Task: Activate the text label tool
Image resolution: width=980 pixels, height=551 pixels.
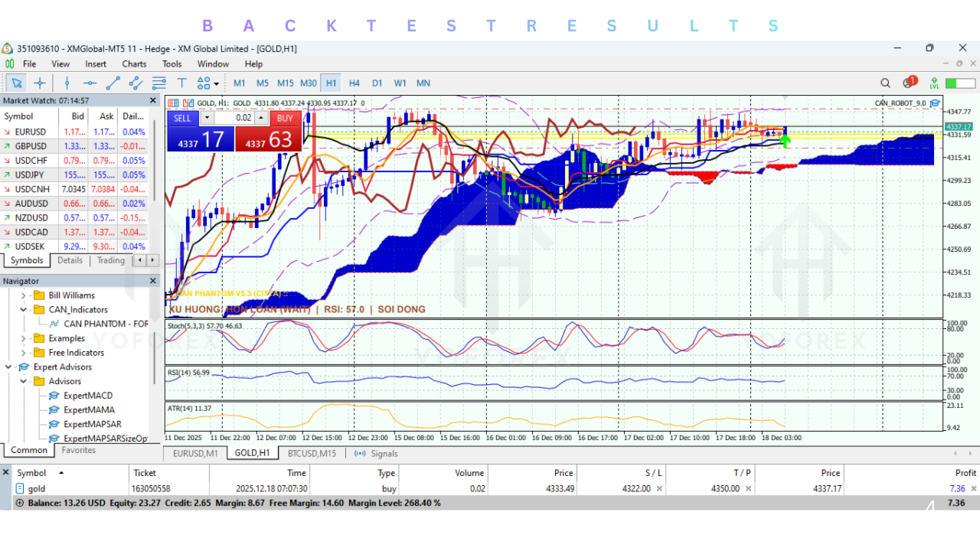Action: (182, 83)
